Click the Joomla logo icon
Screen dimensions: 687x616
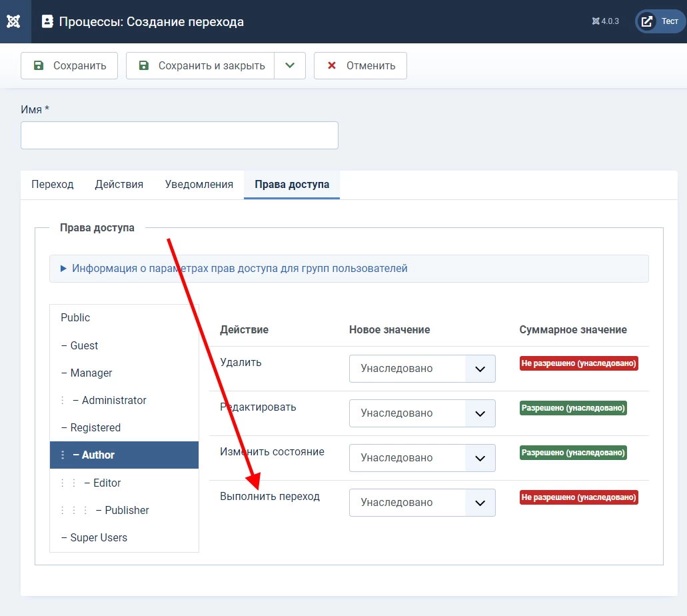(13, 21)
